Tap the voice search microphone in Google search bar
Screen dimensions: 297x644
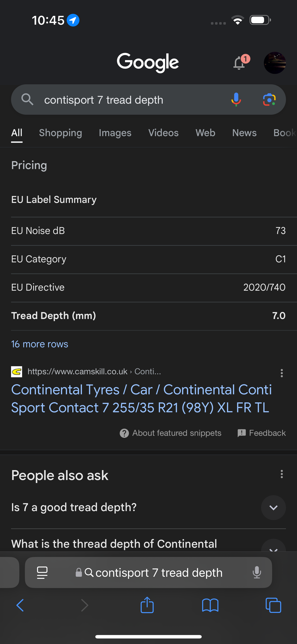[236, 100]
